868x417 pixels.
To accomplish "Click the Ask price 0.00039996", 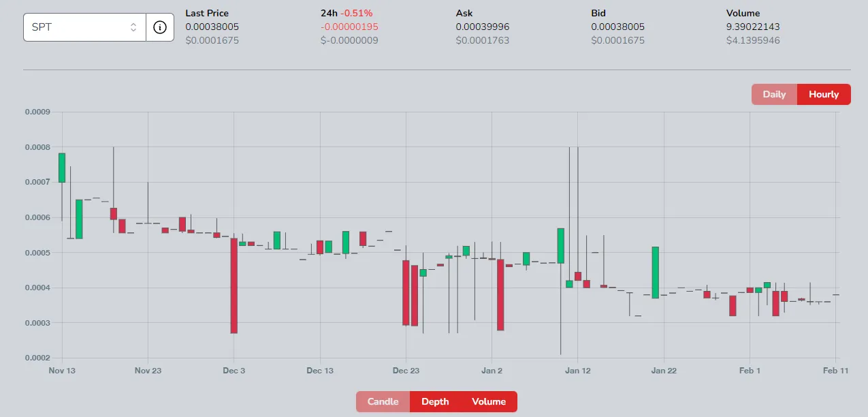I will [483, 27].
